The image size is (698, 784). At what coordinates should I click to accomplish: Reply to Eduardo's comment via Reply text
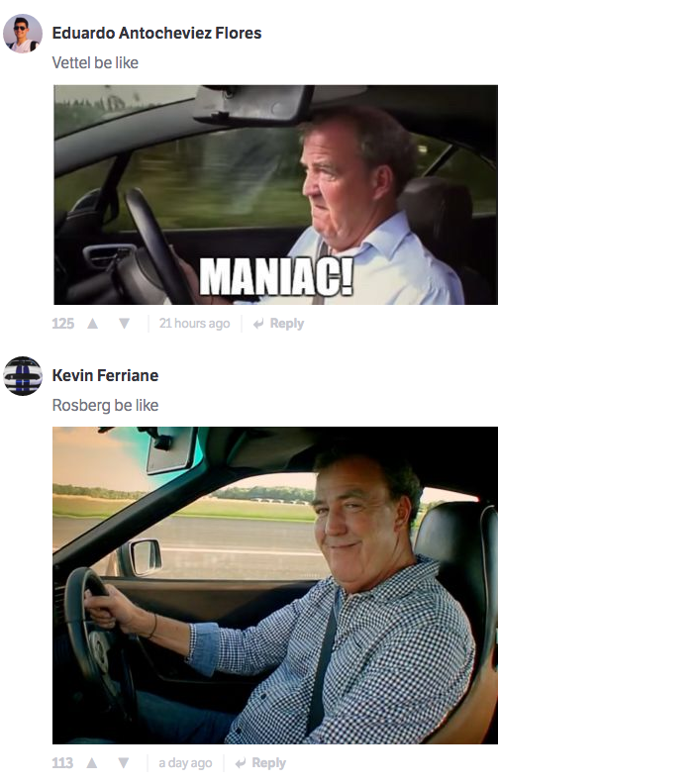pos(287,324)
